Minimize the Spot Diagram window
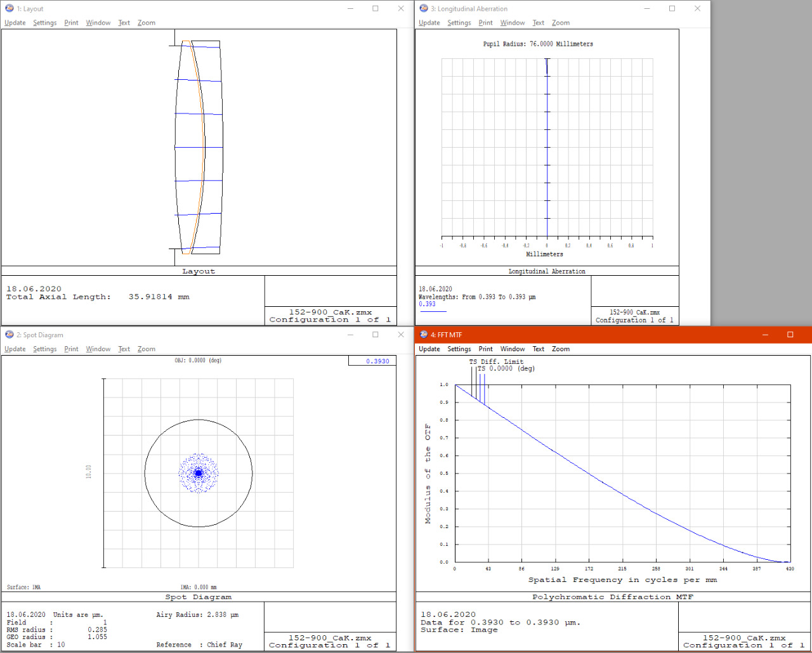 (x=350, y=334)
